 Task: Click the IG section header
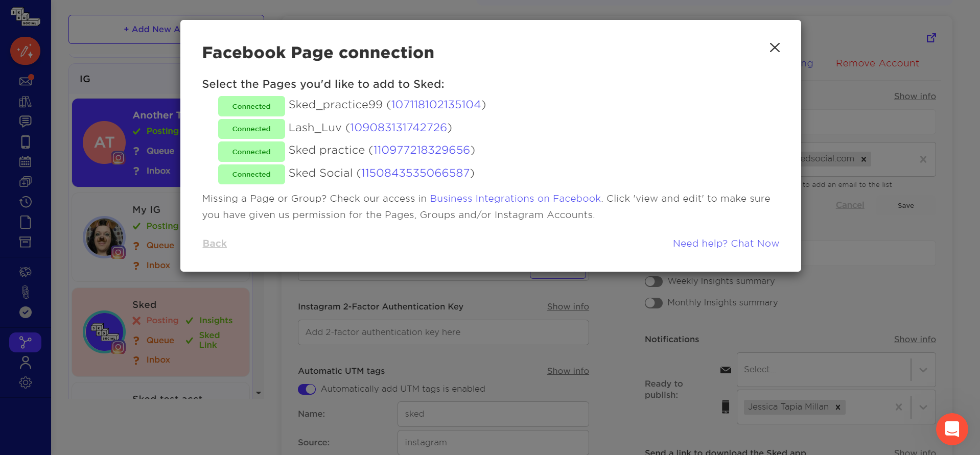[85, 79]
